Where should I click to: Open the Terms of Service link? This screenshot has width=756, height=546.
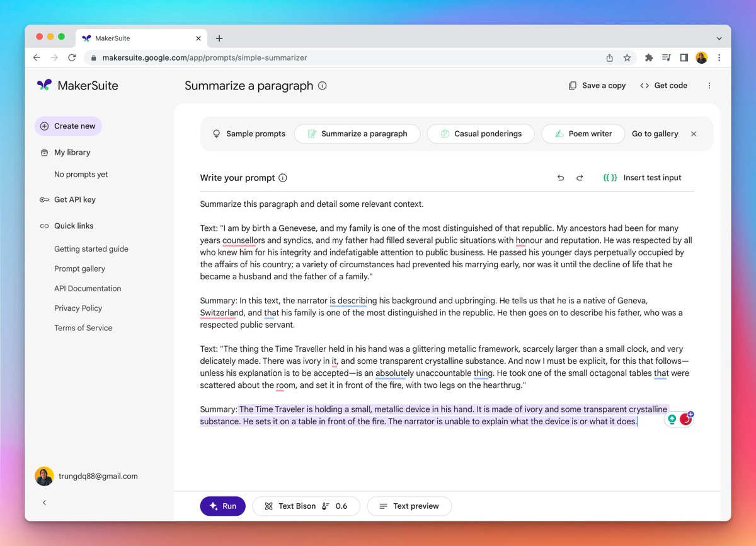point(83,328)
